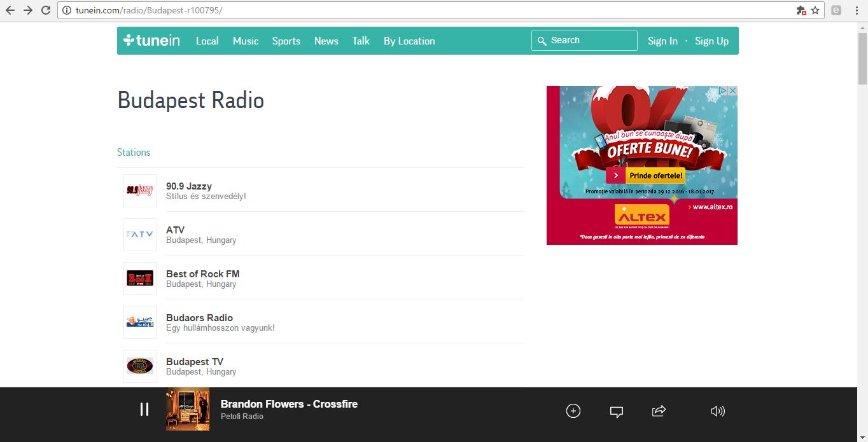Screen dimensions: 868x442
Task: Pause the Petofi Radio playback
Action: [144, 410]
